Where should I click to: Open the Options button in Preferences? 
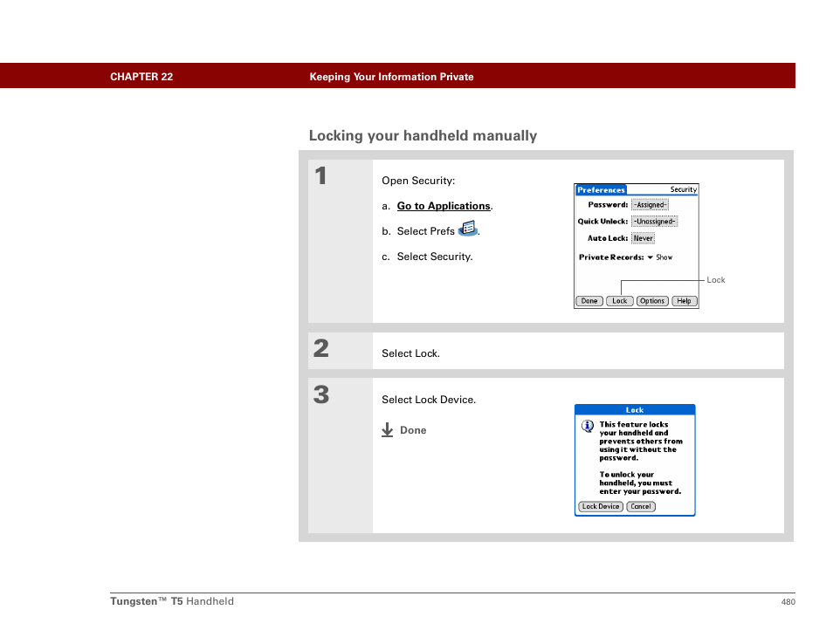point(652,301)
